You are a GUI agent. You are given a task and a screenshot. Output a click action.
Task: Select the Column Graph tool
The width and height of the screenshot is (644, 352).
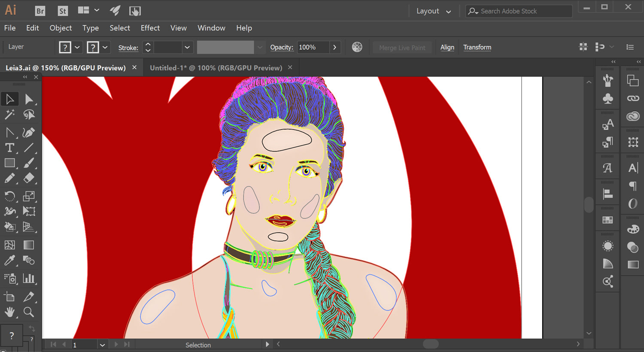29,279
